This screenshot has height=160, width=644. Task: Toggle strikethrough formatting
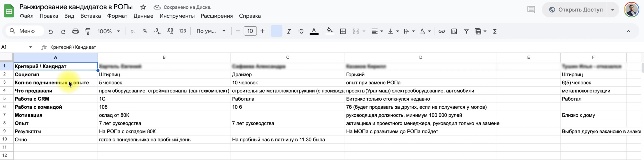pyautogui.click(x=301, y=31)
